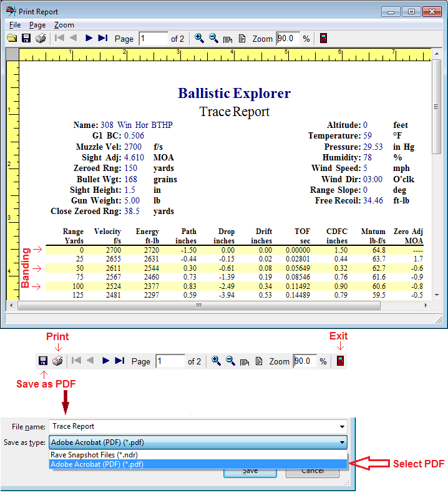448x493 pixels.
Task: Click zoom in magnifier in Print Report toolbar
Action: (x=199, y=38)
